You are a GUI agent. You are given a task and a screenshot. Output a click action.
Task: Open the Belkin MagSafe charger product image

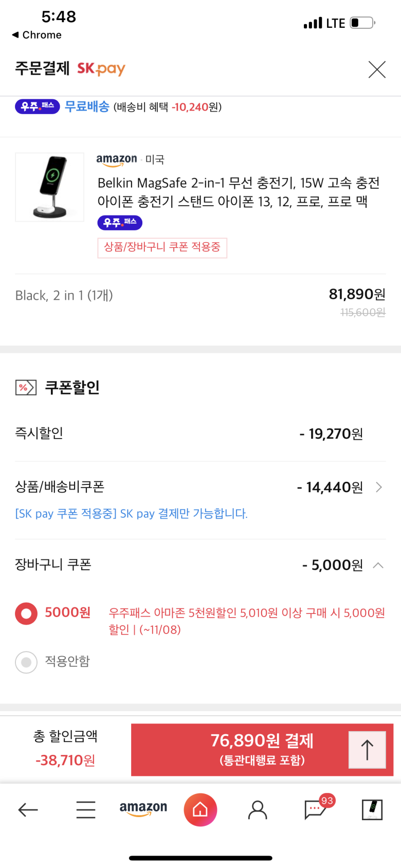click(50, 187)
